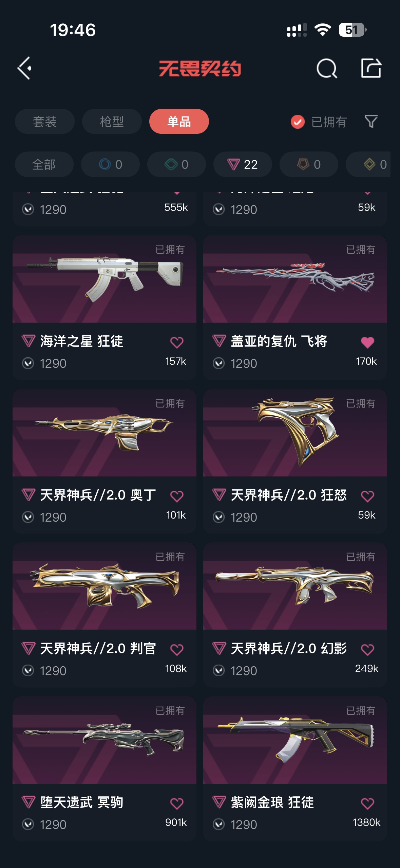Tap heart on 堕天遗武 冥驹
The height and width of the screenshot is (868, 400).
176,803
